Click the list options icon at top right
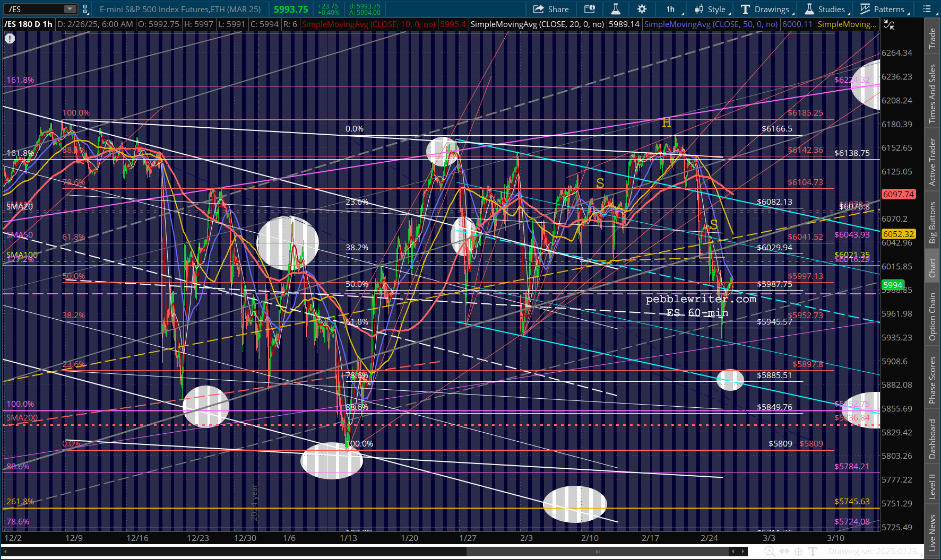The width and height of the screenshot is (941, 560). click(927, 9)
